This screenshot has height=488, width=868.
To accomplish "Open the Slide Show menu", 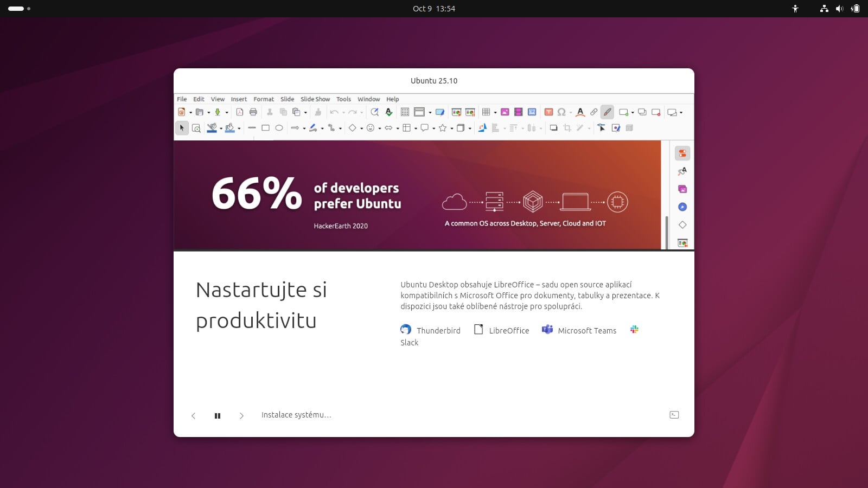I will tap(315, 99).
